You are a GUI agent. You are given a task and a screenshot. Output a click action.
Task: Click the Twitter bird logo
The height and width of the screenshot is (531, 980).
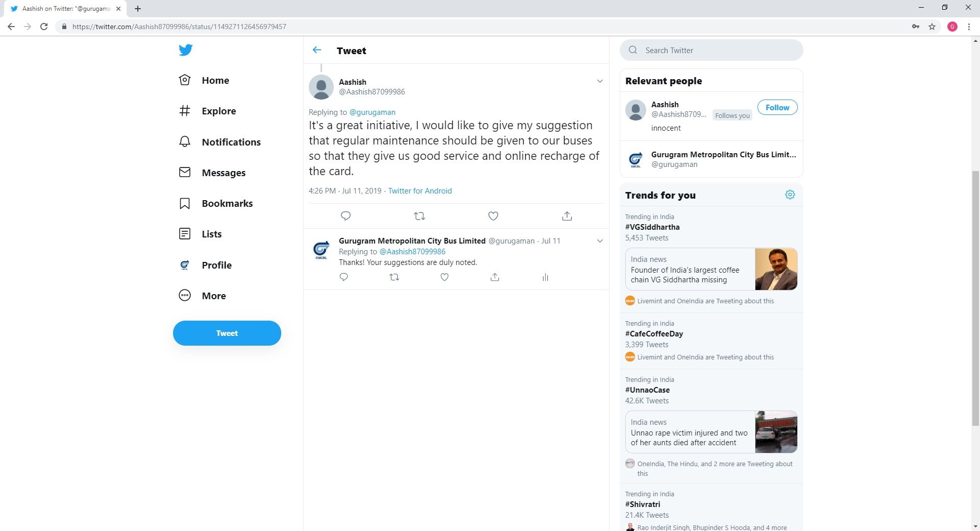[185, 50]
